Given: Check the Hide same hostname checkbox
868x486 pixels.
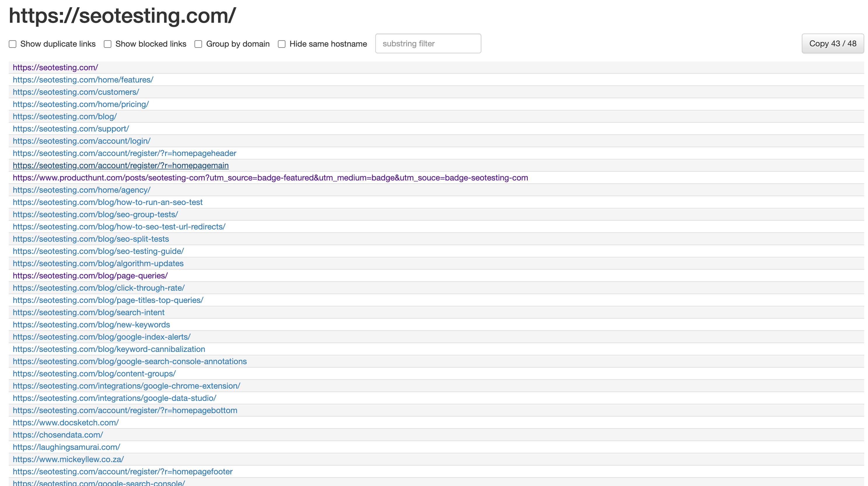Looking at the screenshot, I should tap(282, 44).
